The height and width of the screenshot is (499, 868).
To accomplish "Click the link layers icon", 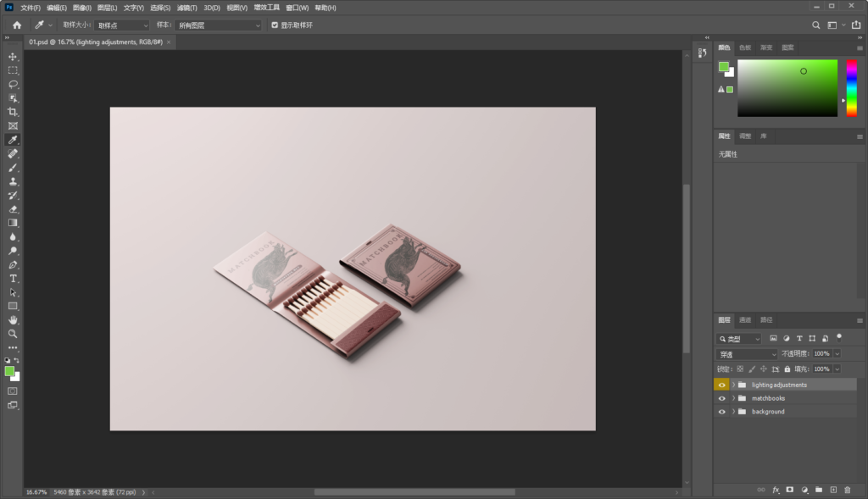I will [761, 490].
